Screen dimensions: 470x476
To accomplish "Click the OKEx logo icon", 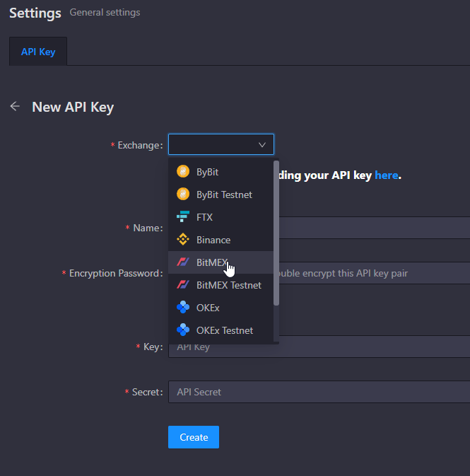I will tap(183, 307).
